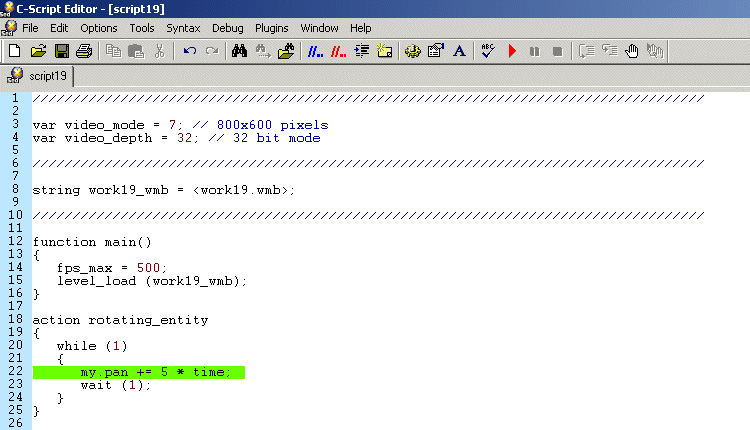Open the Debug menu
This screenshot has width=750, height=430.
(x=227, y=28)
